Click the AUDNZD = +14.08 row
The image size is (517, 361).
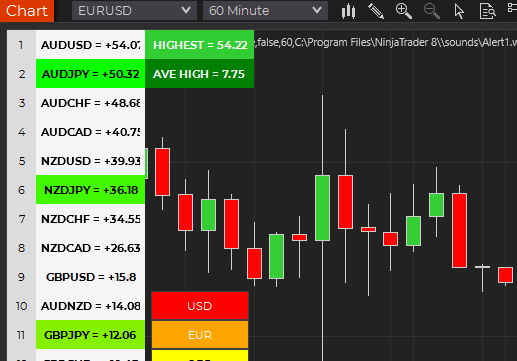(90, 306)
